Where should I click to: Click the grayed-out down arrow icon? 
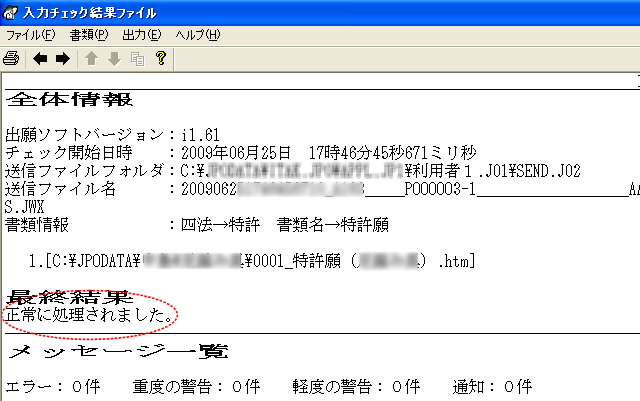[x=113, y=59]
